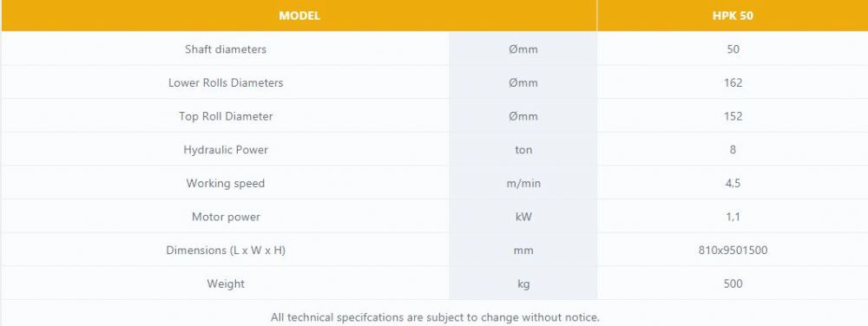Click the Top Roll Diameter label
Viewport: 868px width, 326px height.
point(226,116)
